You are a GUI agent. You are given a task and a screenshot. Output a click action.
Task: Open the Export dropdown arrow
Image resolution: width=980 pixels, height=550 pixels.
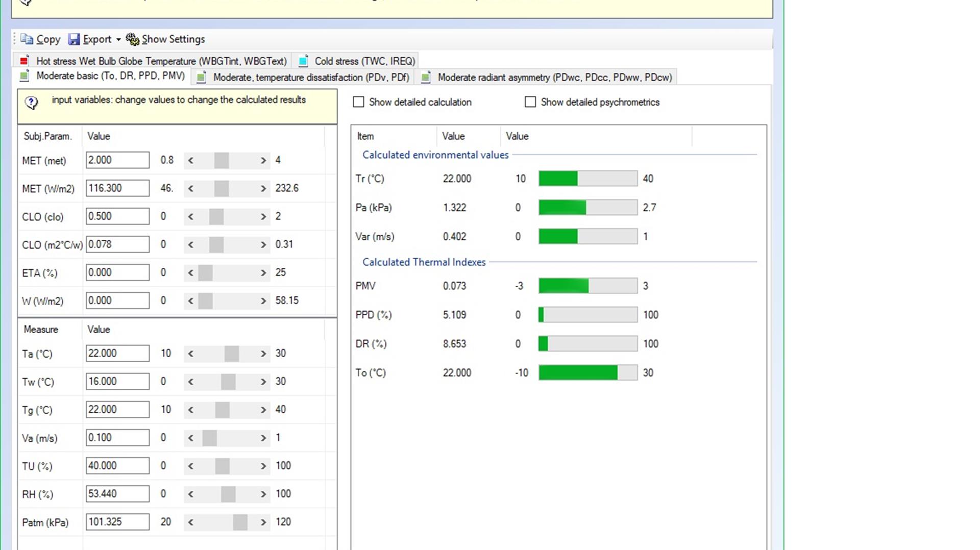pos(118,40)
